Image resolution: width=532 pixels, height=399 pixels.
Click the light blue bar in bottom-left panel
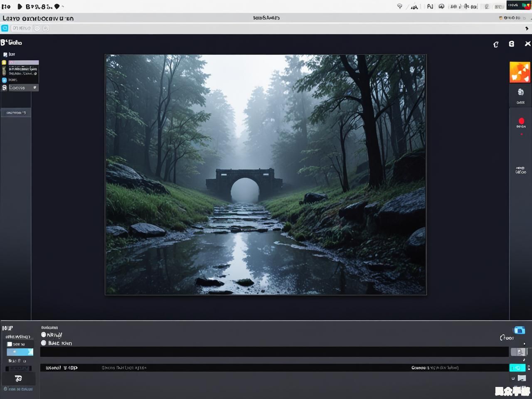[20, 352]
